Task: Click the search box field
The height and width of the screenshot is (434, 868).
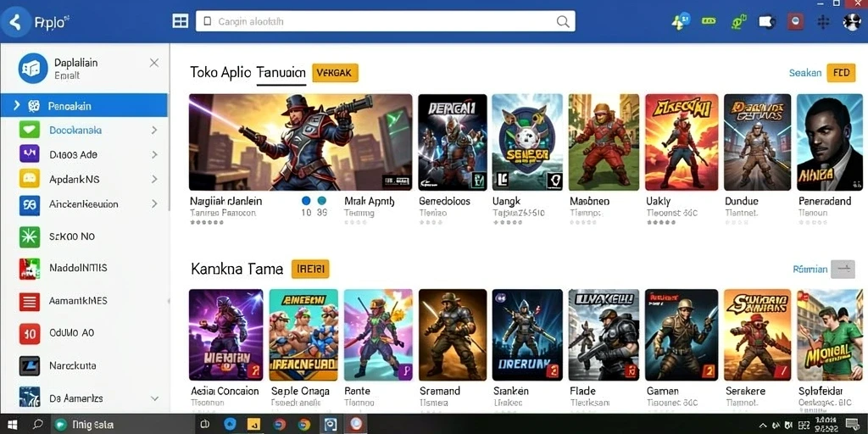Action: tap(385, 21)
